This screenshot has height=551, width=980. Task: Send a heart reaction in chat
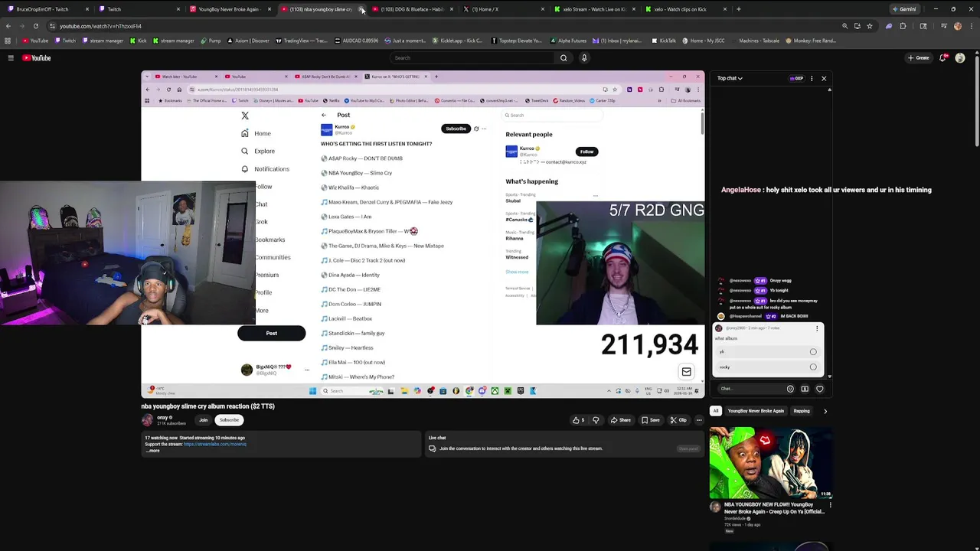pos(819,389)
